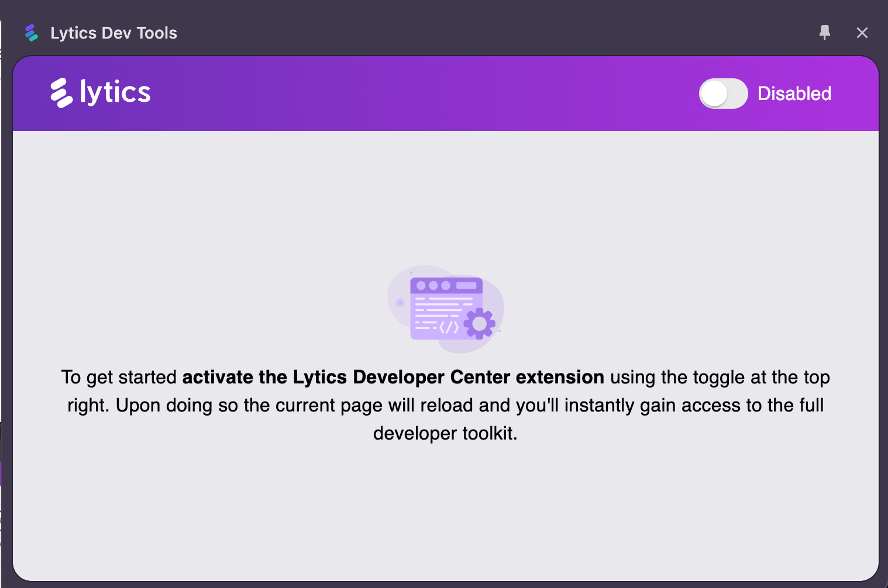Click the "developer toolkit." text line
Image resolution: width=888 pixels, height=588 pixels.
pyautogui.click(x=445, y=433)
